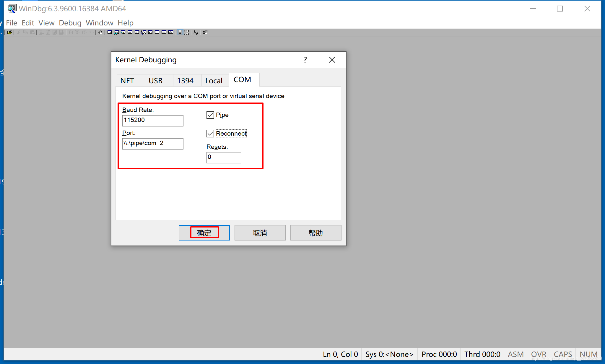Open the Registers window icon
Screen dimensions: 605x364
pos(129,32)
